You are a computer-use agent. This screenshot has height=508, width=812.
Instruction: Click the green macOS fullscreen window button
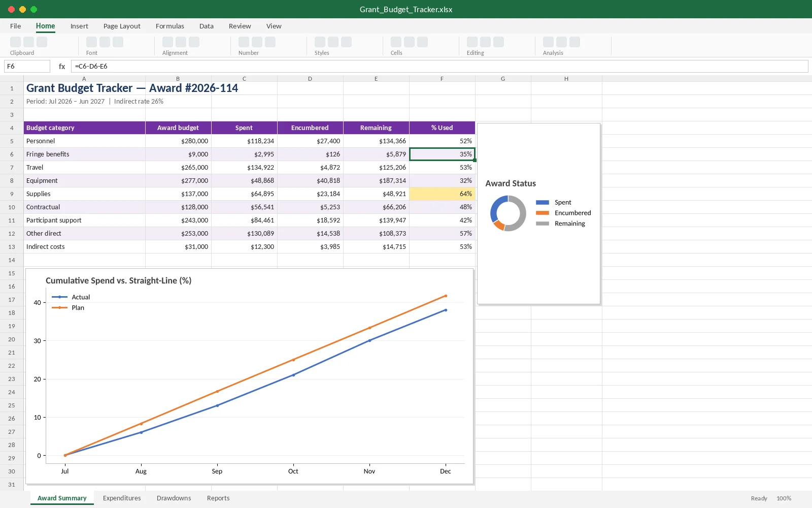click(33, 9)
